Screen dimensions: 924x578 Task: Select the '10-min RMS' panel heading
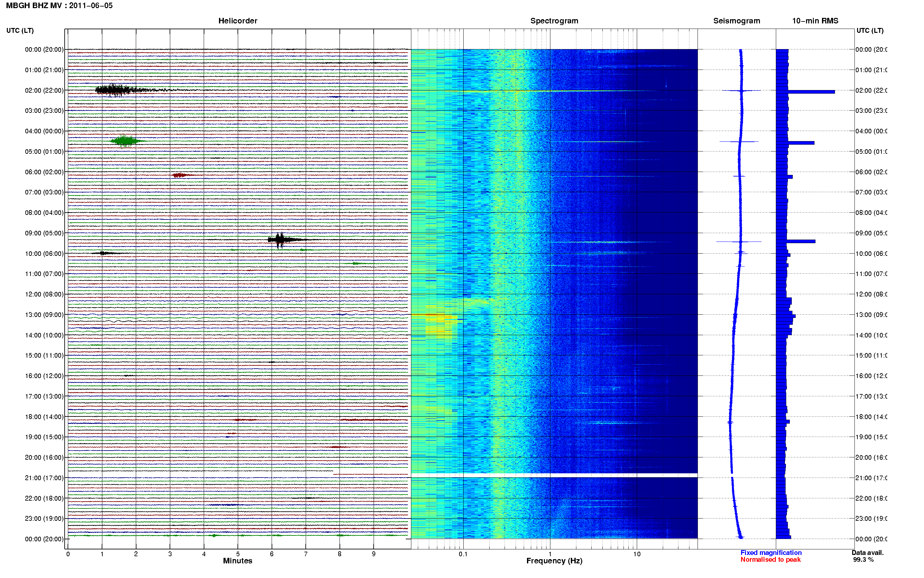[815, 21]
